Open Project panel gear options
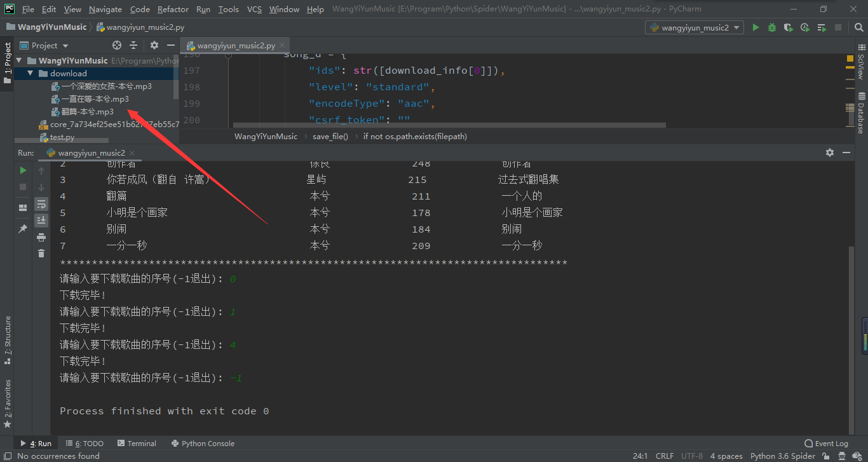The width and height of the screenshot is (868, 462). tap(154, 45)
